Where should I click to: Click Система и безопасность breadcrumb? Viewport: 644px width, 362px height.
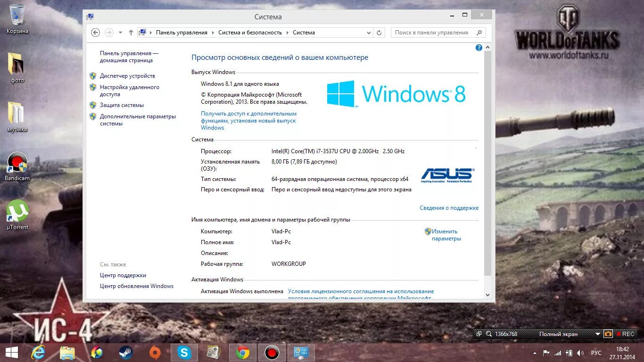point(250,33)
